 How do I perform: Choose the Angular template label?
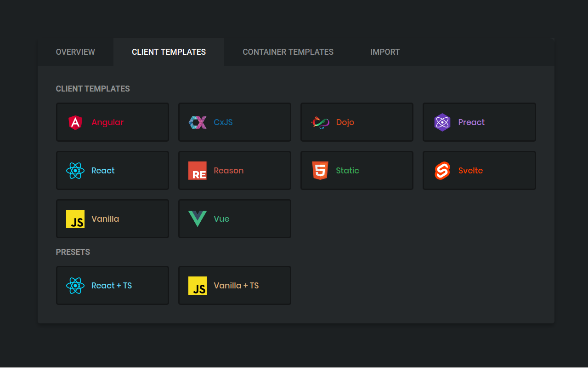107,122
